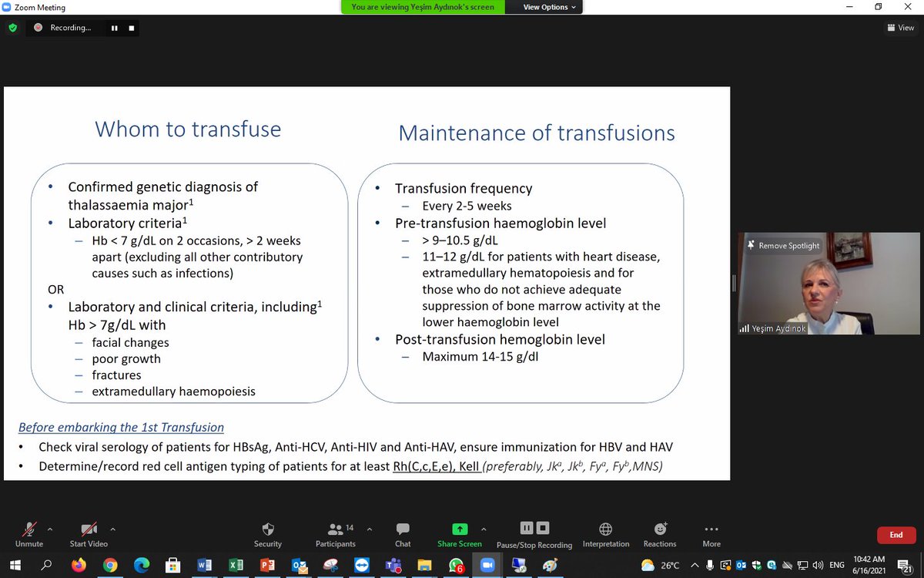
Task: Launch Google Chrome from the taskbar
Action: click(110, 565)
